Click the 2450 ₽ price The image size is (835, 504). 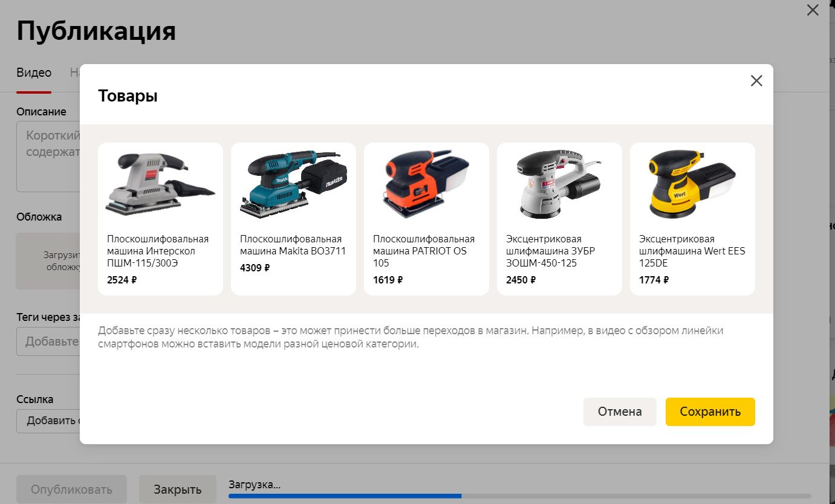pyautogui.click(x=521, y=280)
